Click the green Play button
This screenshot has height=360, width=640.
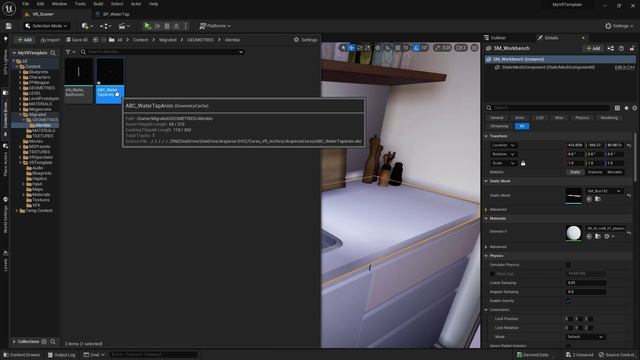click(147, 26)
